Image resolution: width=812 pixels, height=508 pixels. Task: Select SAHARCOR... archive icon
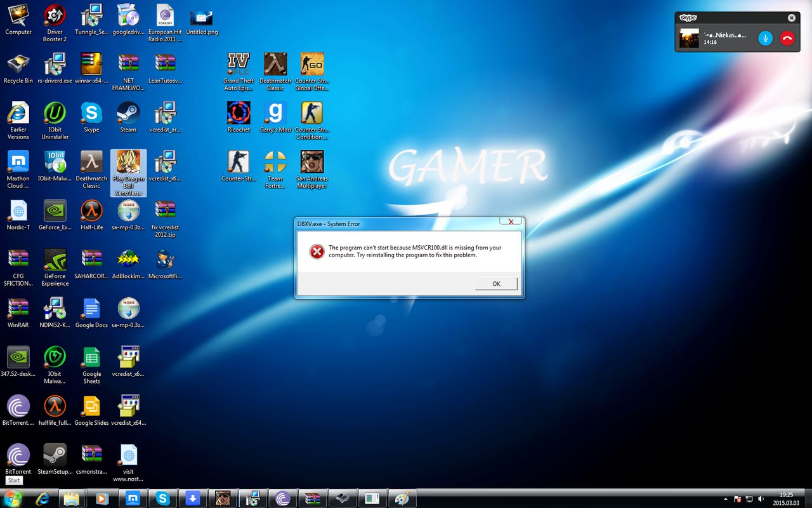tap(91, 264)
